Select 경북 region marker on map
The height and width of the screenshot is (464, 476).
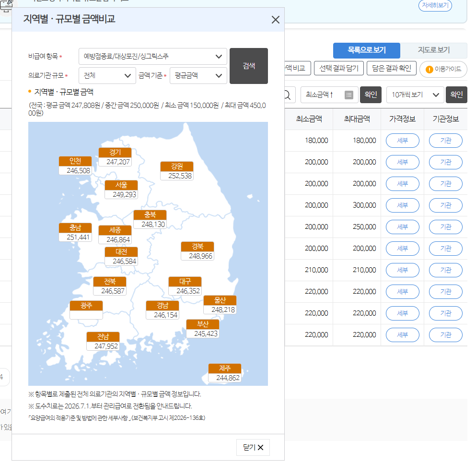197,251
